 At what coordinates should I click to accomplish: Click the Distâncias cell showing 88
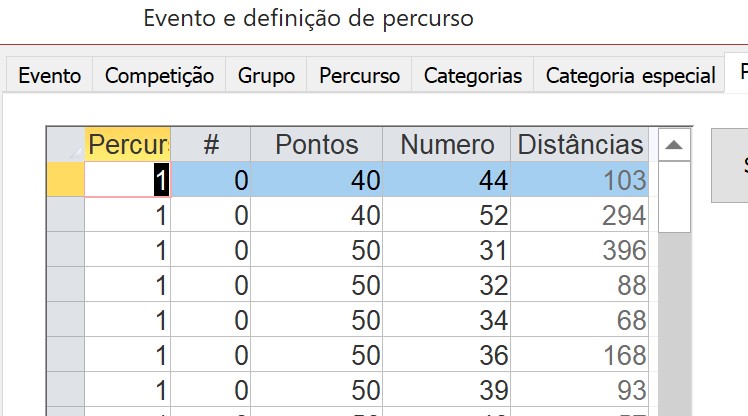coord(580,285)
